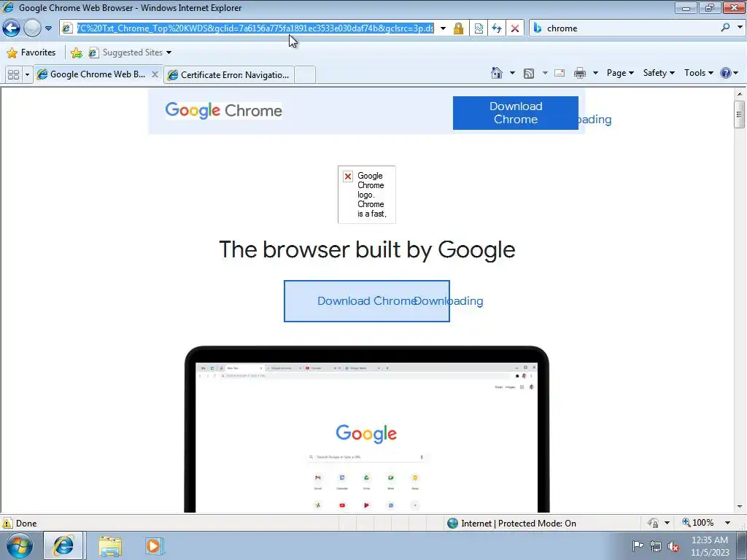The height and width of the screenshot is (560, 747).
Task: Open Windows Media Player taskbar icon
Action: (153, 545)
